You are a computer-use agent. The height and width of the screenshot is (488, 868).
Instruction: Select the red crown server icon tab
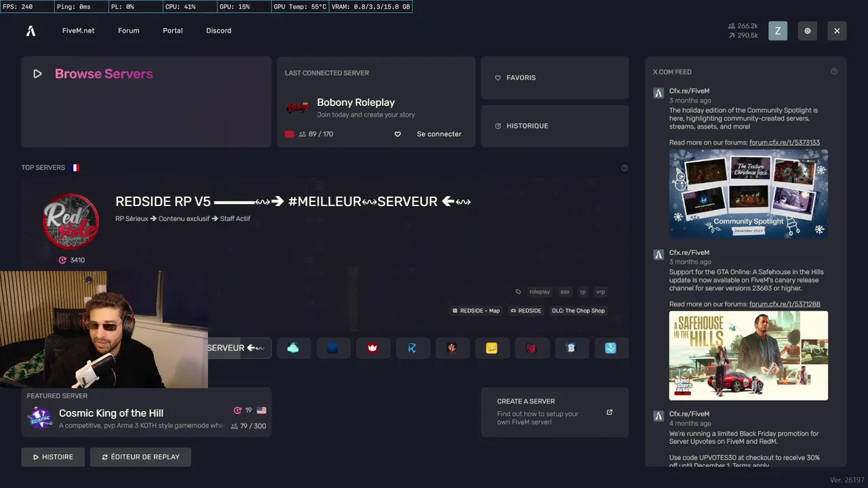[372, 348]
